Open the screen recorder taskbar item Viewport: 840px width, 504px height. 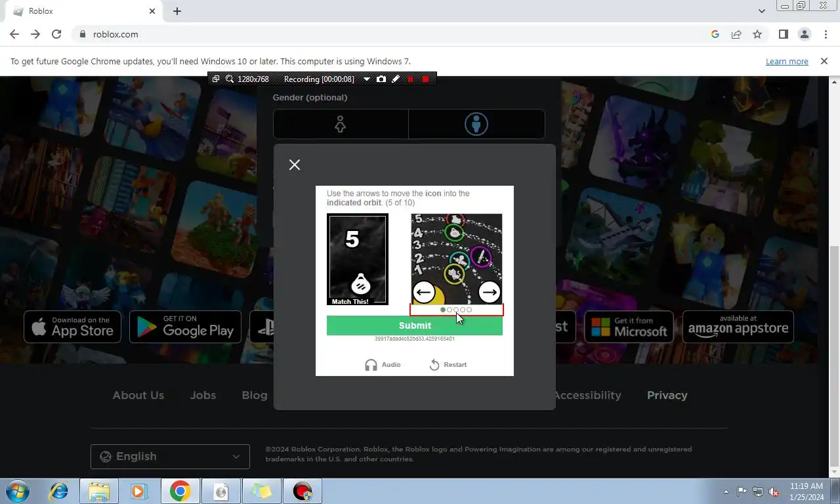click(x=303, y=491)
